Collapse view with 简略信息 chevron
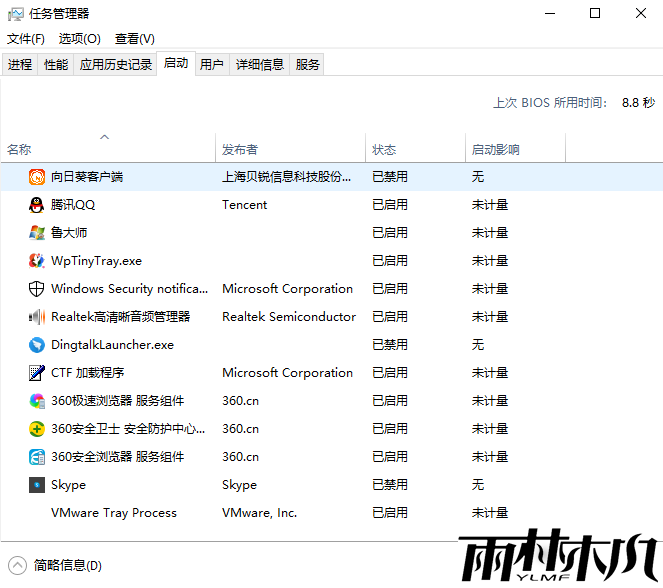This screenshot has width=663, height=588. tap(17, 565)
